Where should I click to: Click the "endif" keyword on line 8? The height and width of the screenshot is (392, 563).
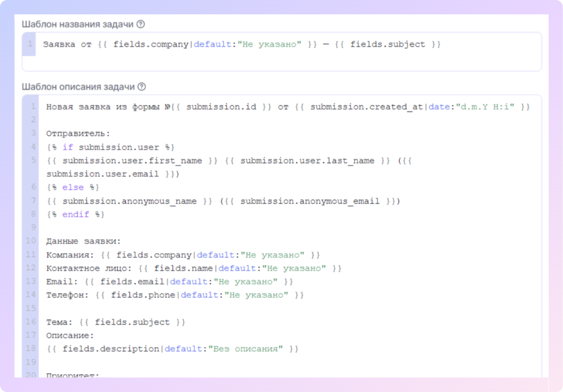pyautogui.click(x=76, y=214)
